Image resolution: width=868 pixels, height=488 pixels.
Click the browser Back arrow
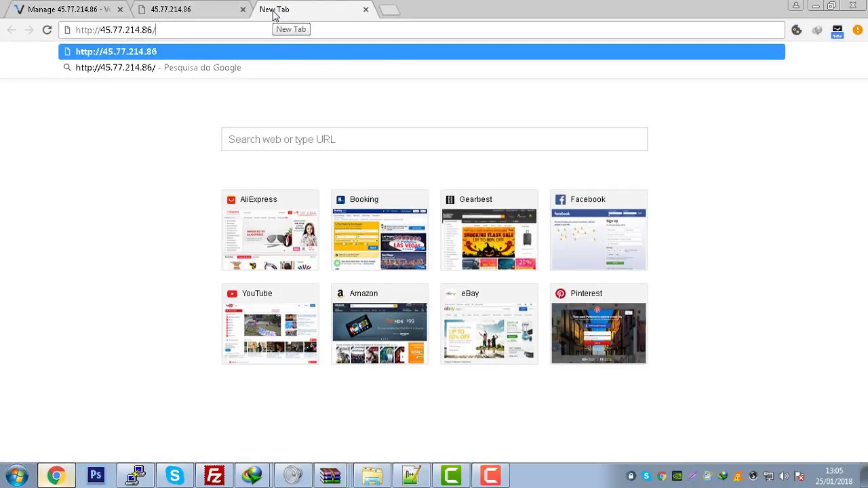point(12,30)
